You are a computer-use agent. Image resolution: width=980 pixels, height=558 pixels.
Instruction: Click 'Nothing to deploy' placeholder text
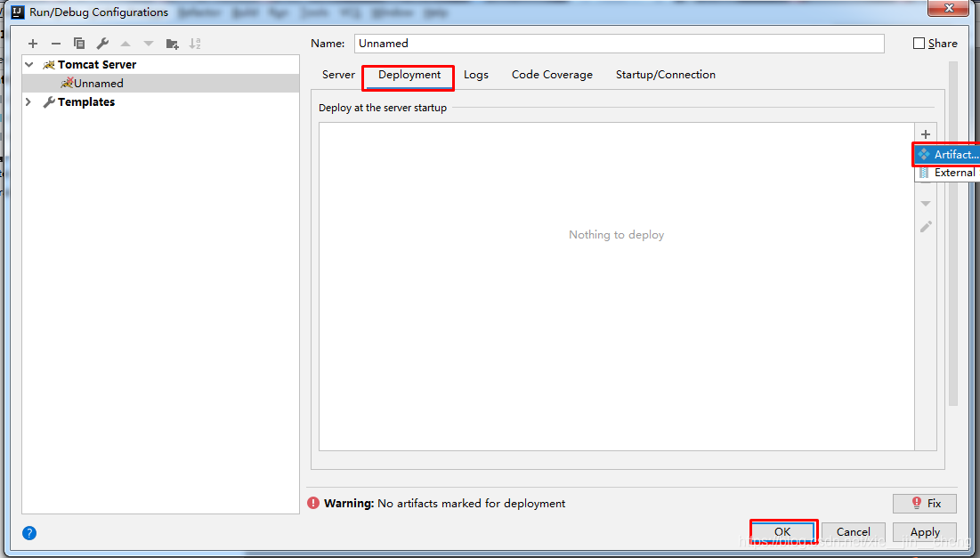616,235
